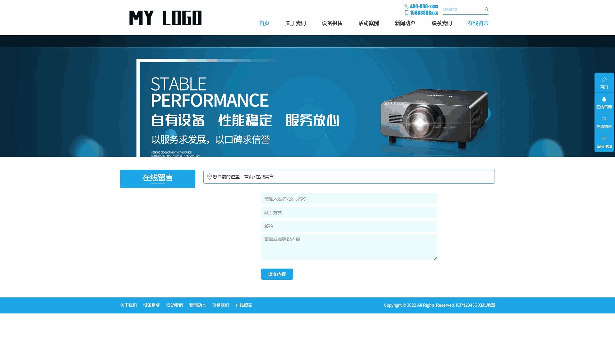The width and height of the screenshot is (615, 364).
Task: Click the location pin in the breadcrumb bar
Action: [x=210, y=176]
